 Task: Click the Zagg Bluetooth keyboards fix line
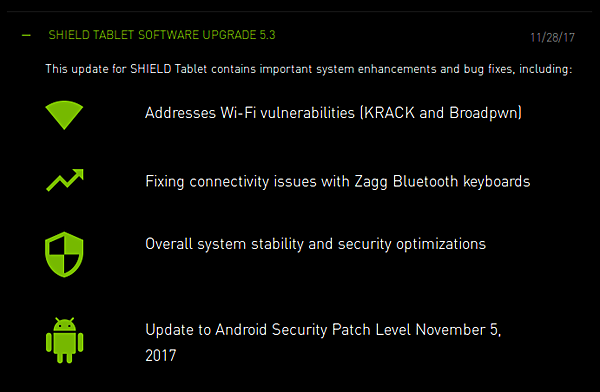coord(338,181)
